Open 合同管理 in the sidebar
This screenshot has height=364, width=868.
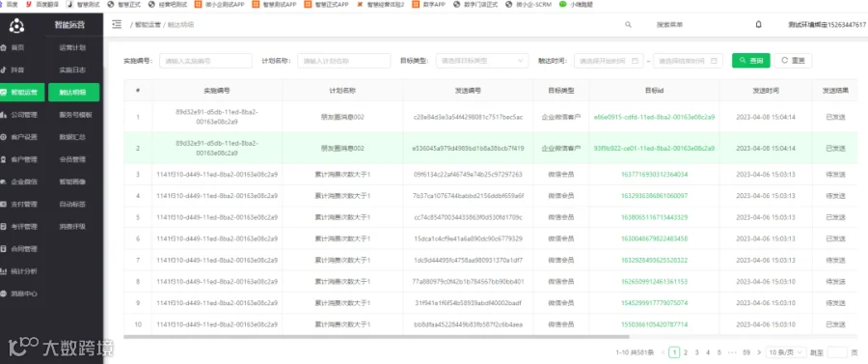pos(24,249)
